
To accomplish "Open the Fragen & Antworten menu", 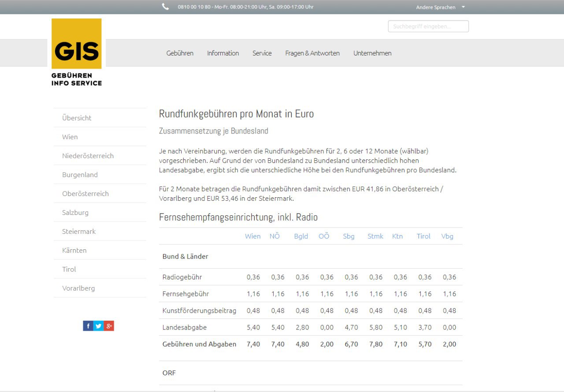I will click(312, 53).
